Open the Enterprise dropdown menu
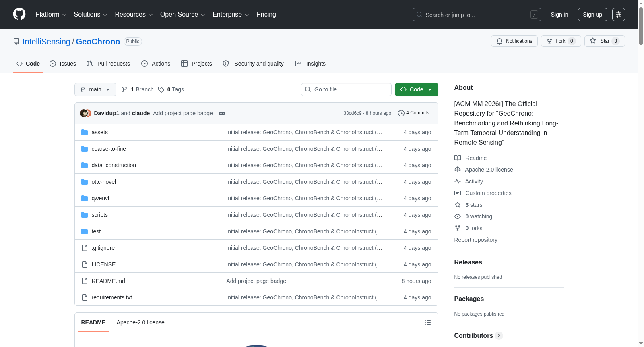Viewport: 644px width, 347px height. point(231,15)
